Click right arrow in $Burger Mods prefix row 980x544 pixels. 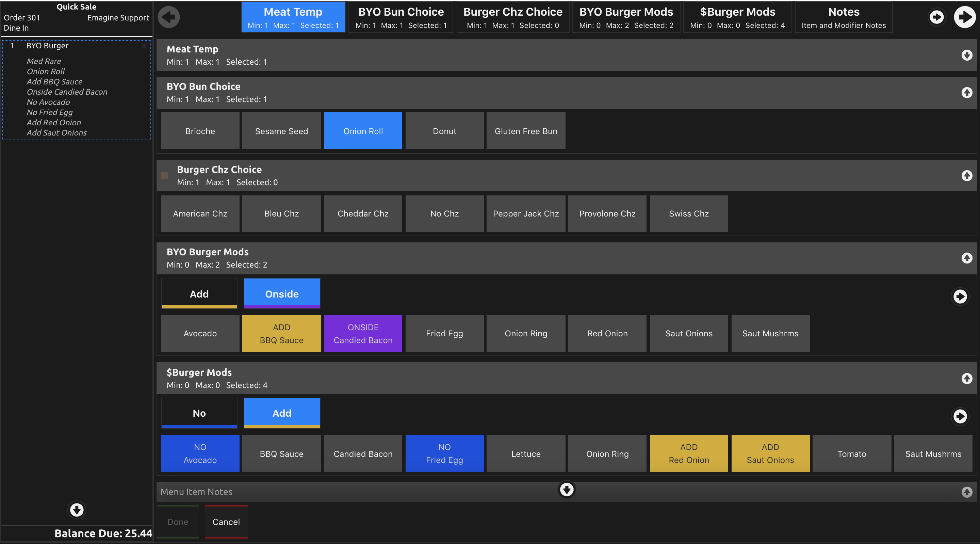(x=960, y=416)
